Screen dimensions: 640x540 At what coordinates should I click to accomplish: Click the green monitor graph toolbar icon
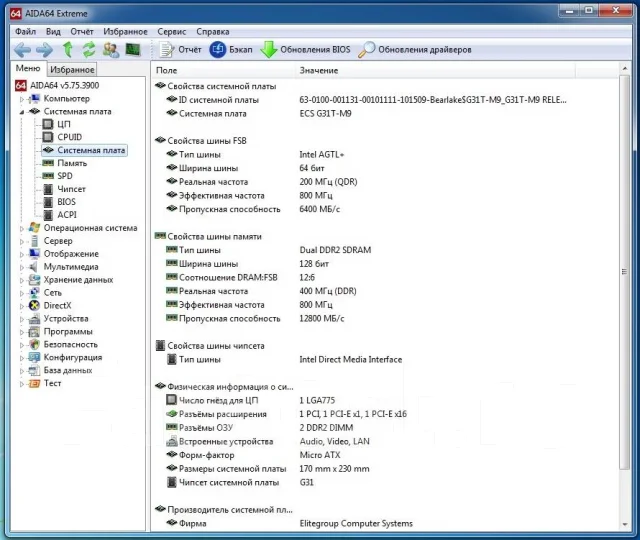tap(133, 49)
